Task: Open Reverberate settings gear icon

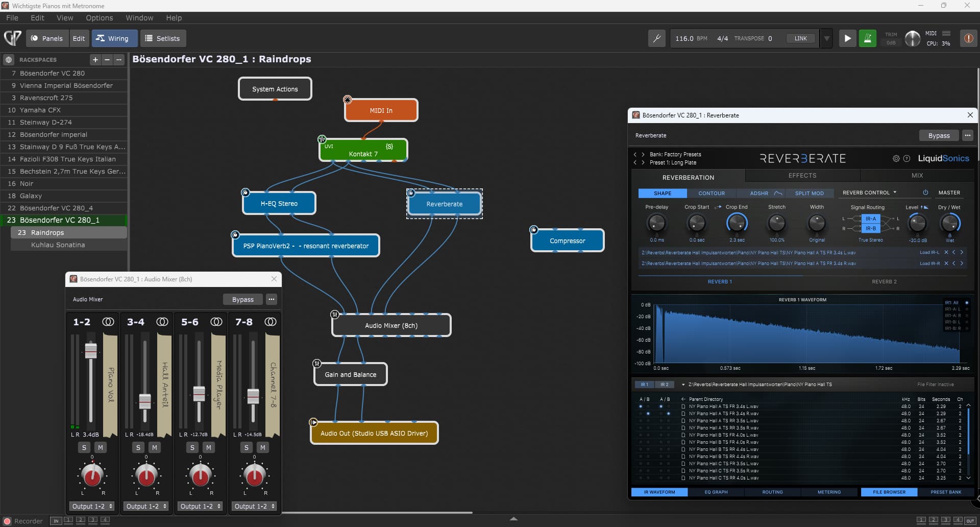Action: pyautogui.click(x=896, y=159)
